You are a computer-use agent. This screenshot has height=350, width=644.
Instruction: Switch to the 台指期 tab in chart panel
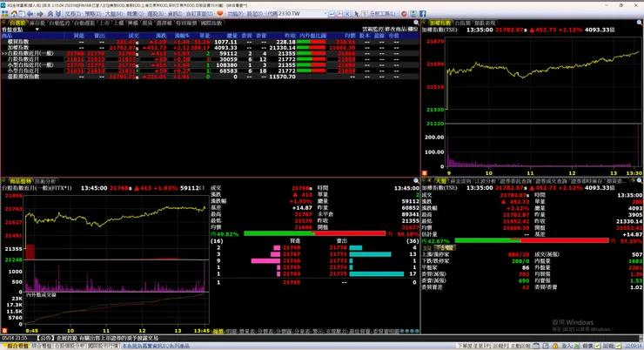point(462,23)
